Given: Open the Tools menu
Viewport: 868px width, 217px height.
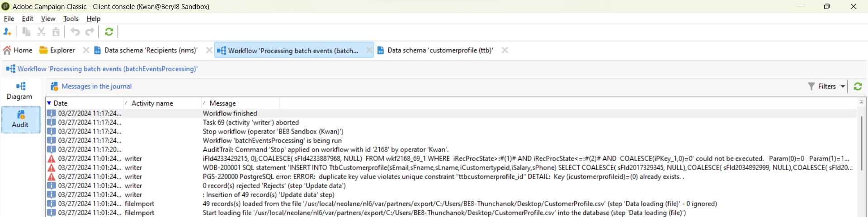Looking at the screenshot, I should click(71, 18).
